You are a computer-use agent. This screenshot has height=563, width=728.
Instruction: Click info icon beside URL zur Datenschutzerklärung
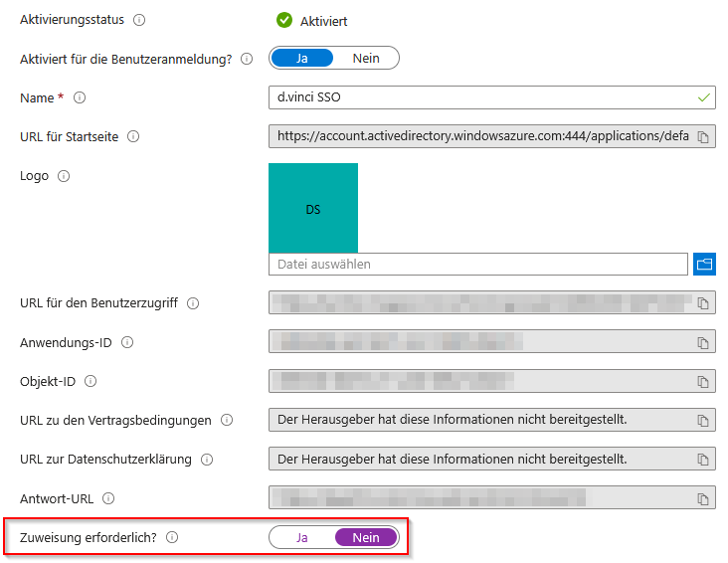click(207, 460)
